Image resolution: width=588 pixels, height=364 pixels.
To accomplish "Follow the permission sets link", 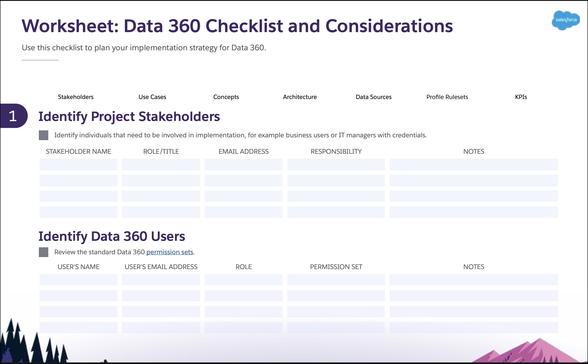I will tap(170, 252).
